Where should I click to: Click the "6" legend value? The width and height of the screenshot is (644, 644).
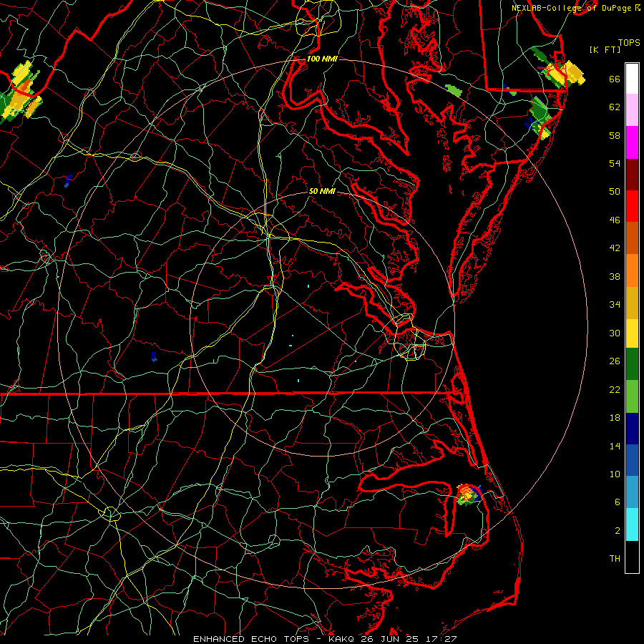[x=618, y=502]
